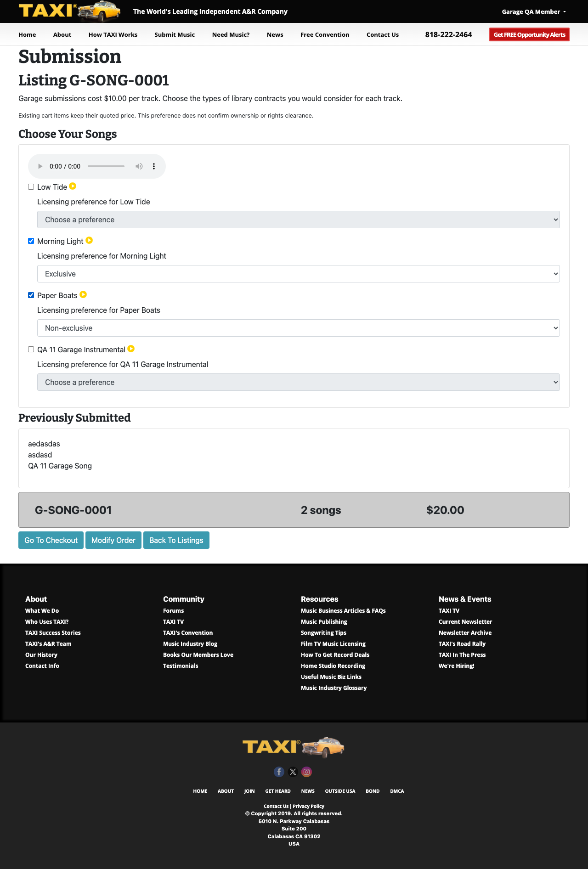
Task: Open TAXI's X profile
Action: click(x=293, y=772)
